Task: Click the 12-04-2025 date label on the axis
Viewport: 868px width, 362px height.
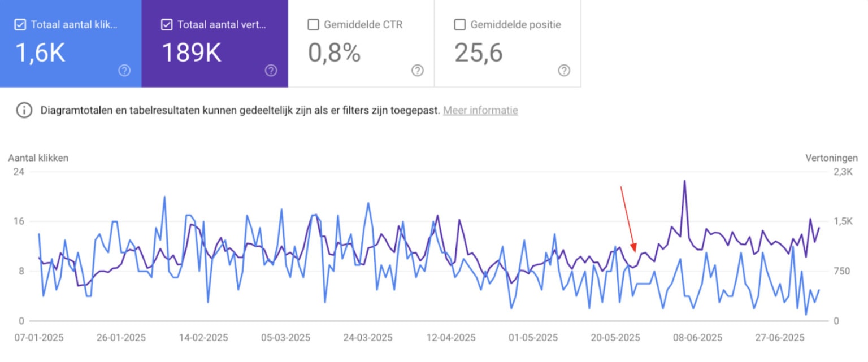Action: [x=451, y=338]
